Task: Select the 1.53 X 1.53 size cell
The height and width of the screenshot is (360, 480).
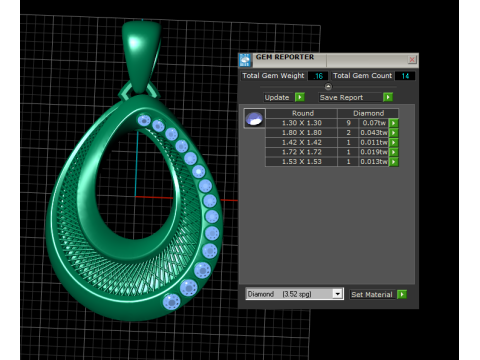Action: click(302, 162)
